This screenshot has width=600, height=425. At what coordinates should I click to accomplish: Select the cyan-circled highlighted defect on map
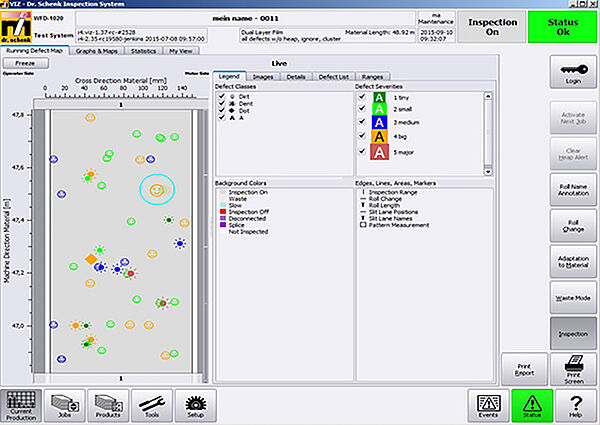pos(157,190)
